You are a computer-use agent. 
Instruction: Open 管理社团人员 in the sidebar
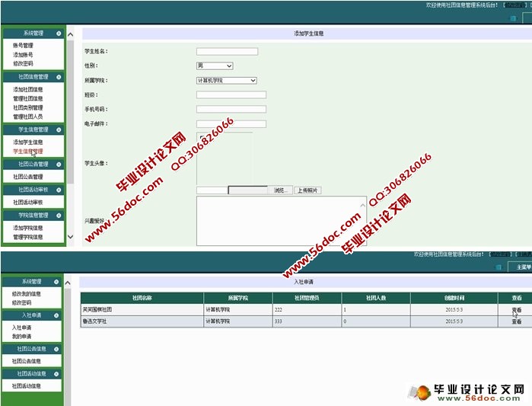click(28, 117)
